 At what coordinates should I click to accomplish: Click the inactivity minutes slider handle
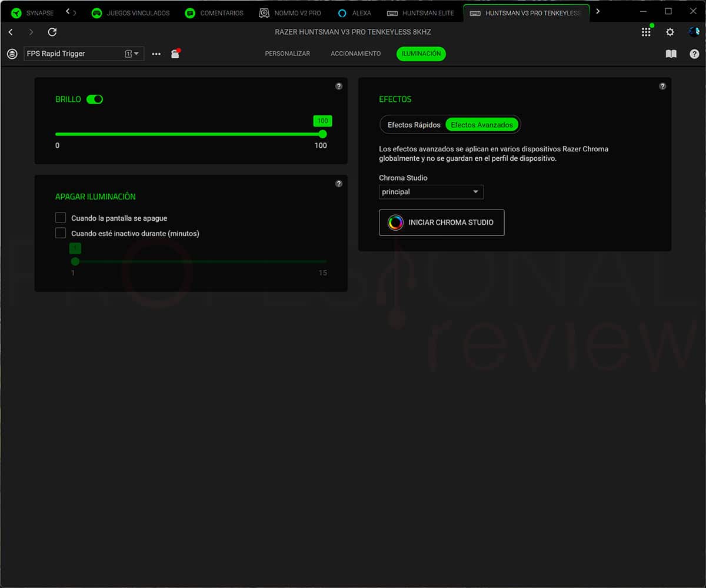pyautogui.click(x=75, y=261)
